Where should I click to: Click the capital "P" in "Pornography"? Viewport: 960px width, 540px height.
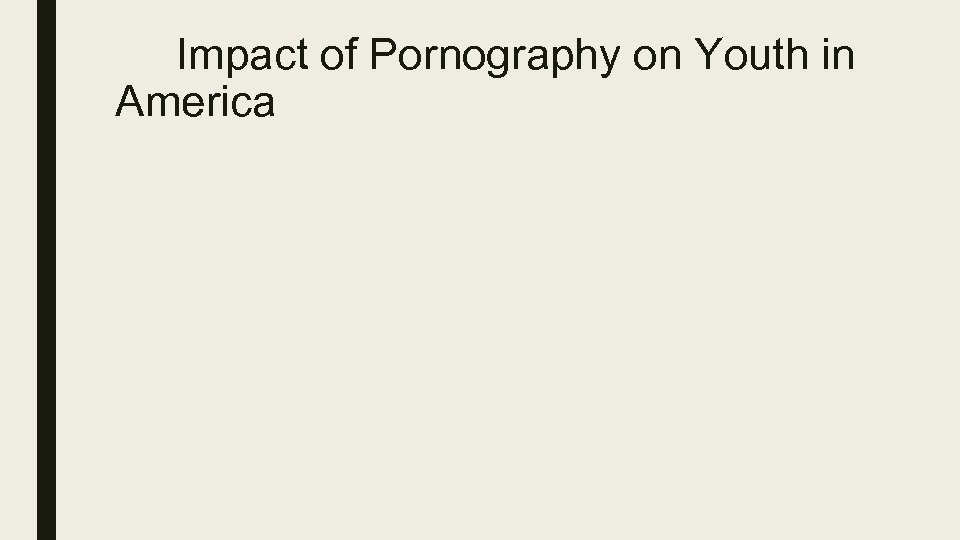tap(381, 57)
